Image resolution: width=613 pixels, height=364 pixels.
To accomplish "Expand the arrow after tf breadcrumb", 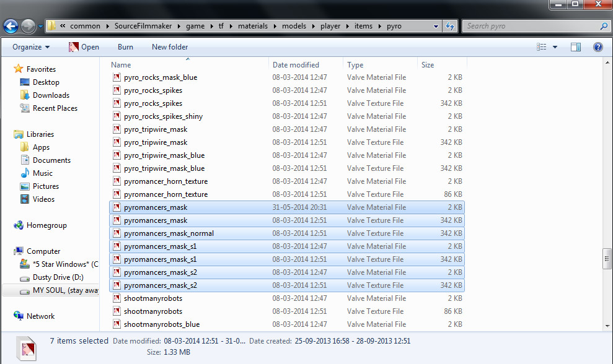I will pos(231,26).
